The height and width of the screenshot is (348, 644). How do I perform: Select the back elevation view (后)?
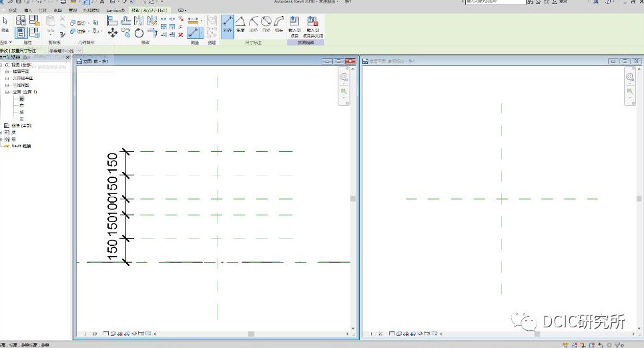[21, 112]
